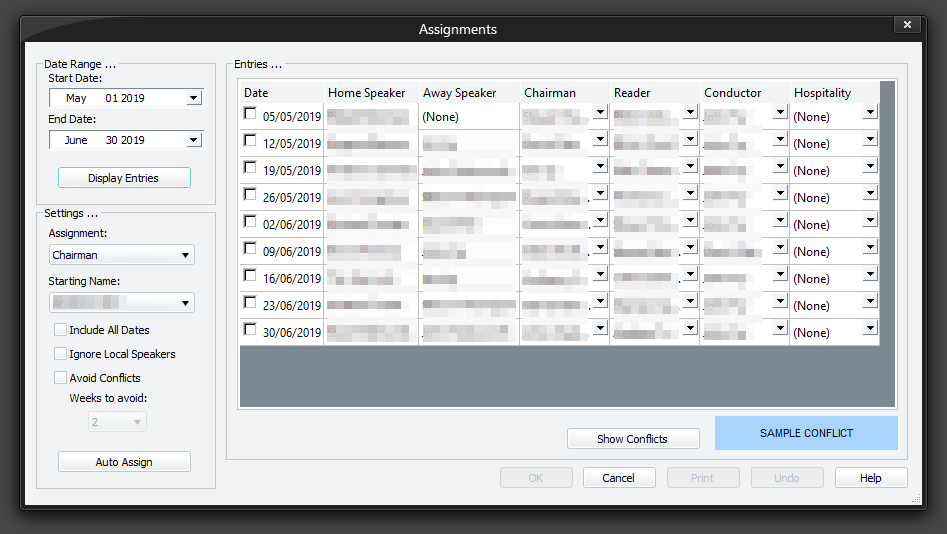Open the Starting Name dropdown
Screen dimensions: 947x534
(x=121, y=303)
